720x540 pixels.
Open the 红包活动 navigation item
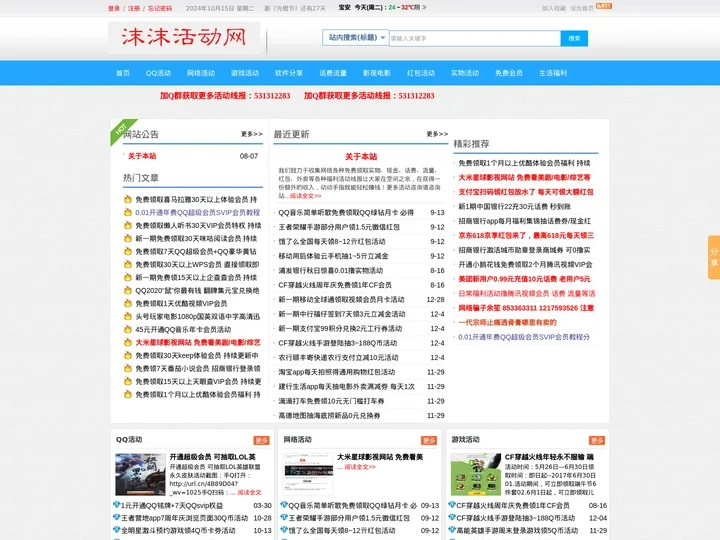[421, 73]
